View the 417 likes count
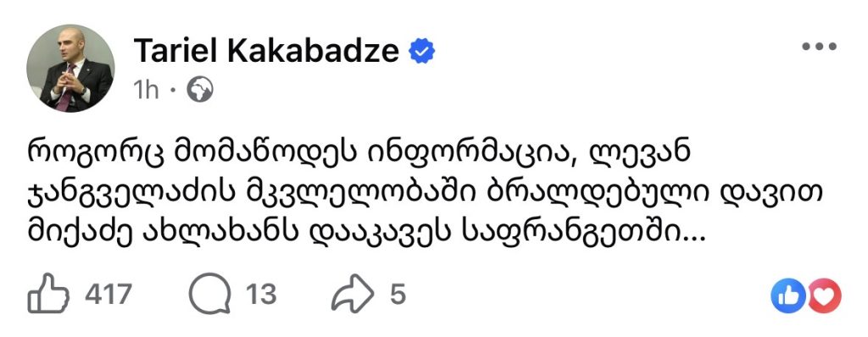 tap(108, 294)
